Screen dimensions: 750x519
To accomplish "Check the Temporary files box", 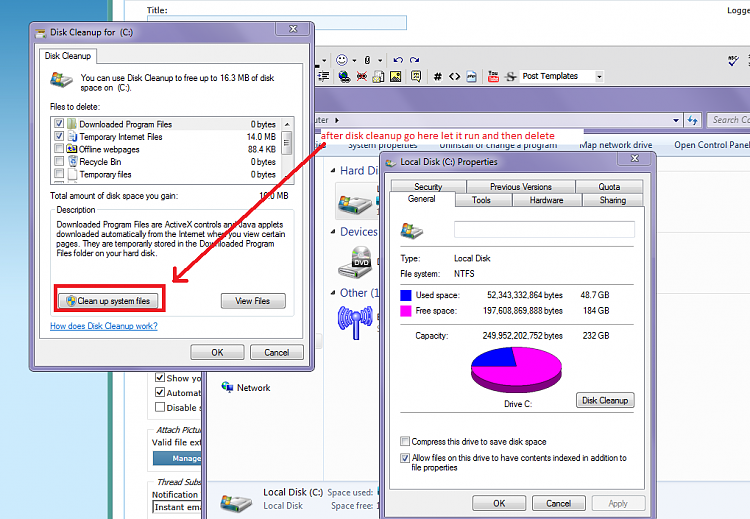I will [59, 173].
